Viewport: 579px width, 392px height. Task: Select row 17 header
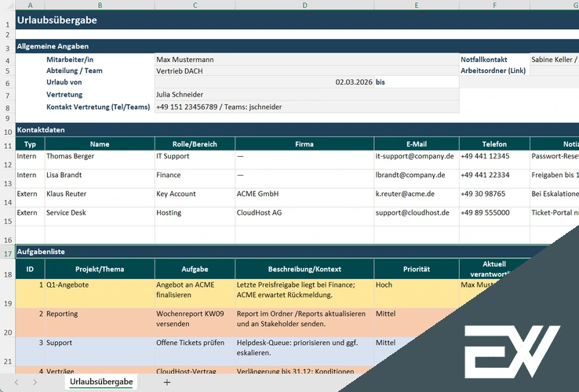7,252
